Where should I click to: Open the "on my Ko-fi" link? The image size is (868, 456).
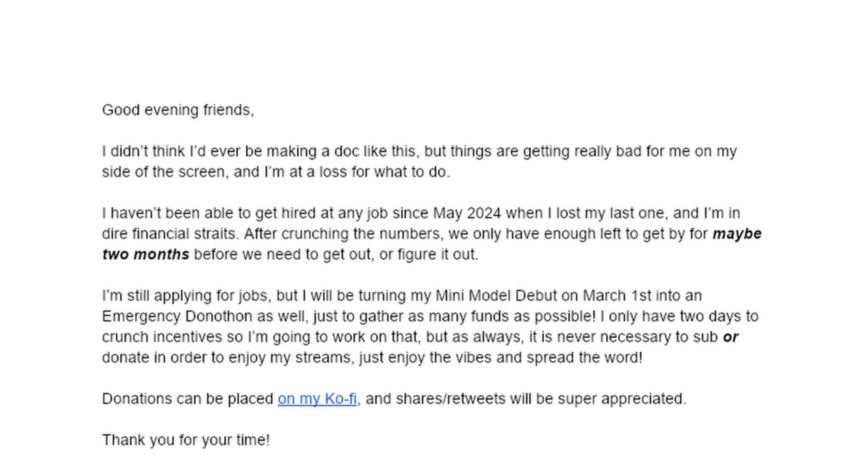[317, 399]
